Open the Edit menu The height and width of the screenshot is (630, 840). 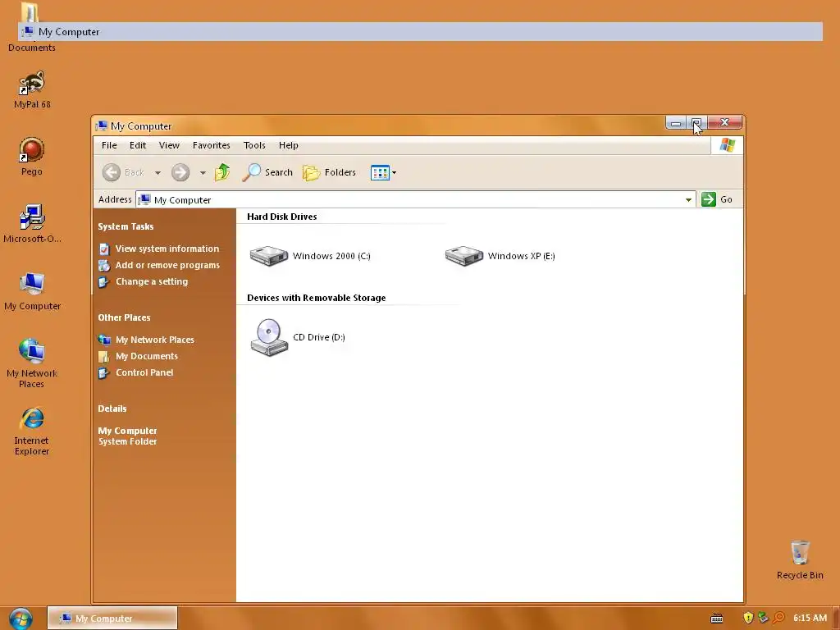click(138, 145)
